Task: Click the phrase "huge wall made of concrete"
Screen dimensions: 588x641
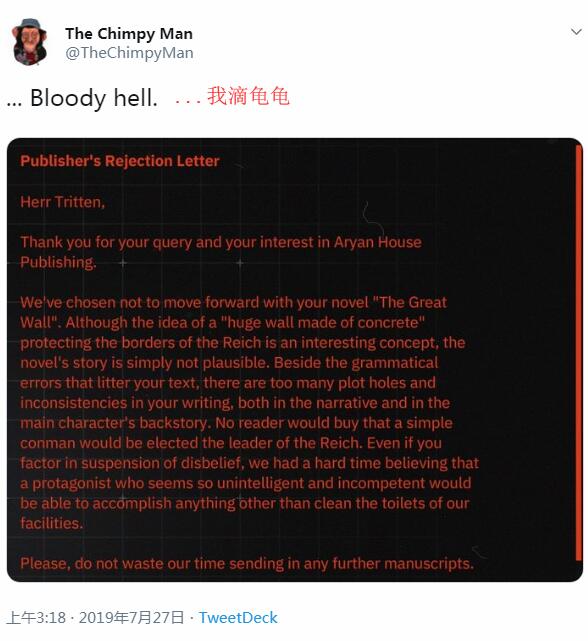Action: tap(323, 323)
